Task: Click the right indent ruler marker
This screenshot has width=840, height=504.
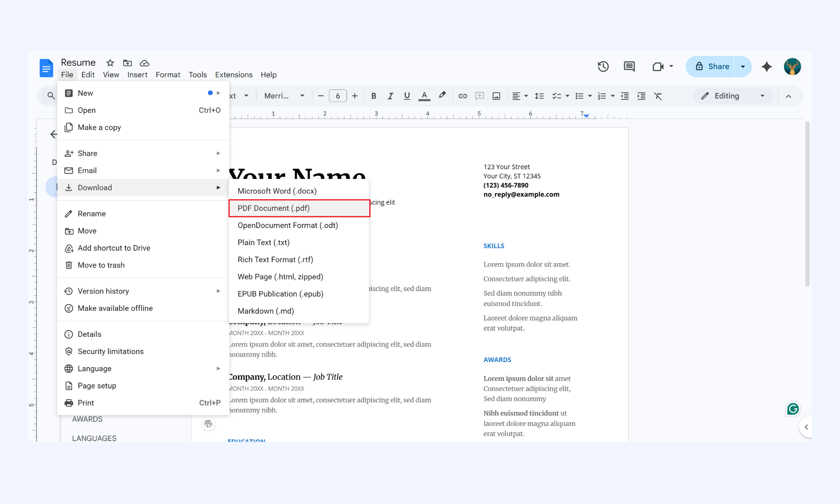Action: point(586,115)
